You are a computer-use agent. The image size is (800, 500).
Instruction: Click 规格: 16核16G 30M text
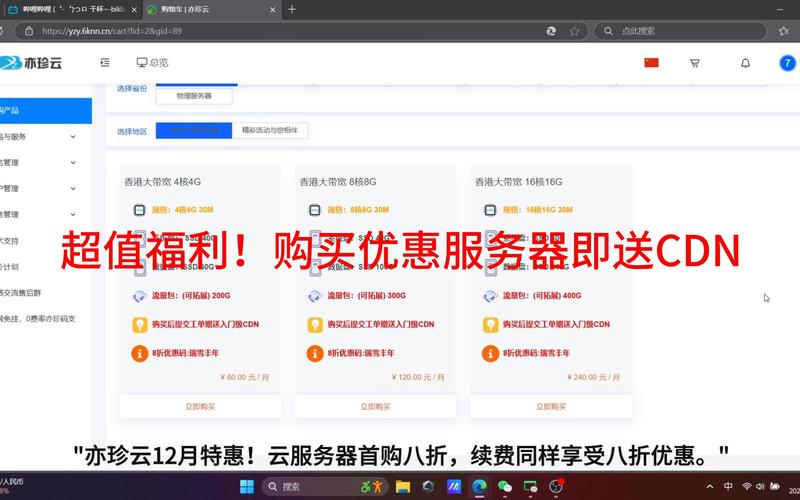point(538,210)
